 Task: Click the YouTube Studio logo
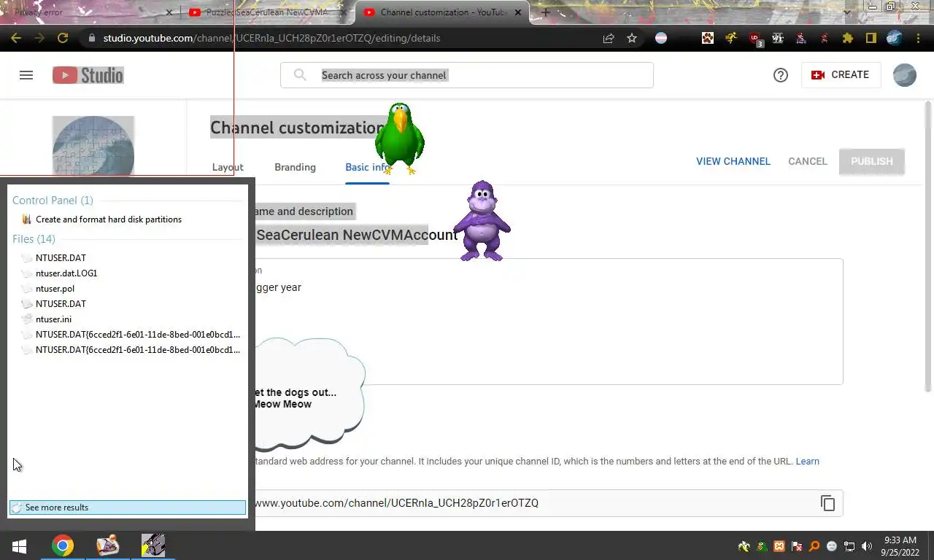[88, 75]
